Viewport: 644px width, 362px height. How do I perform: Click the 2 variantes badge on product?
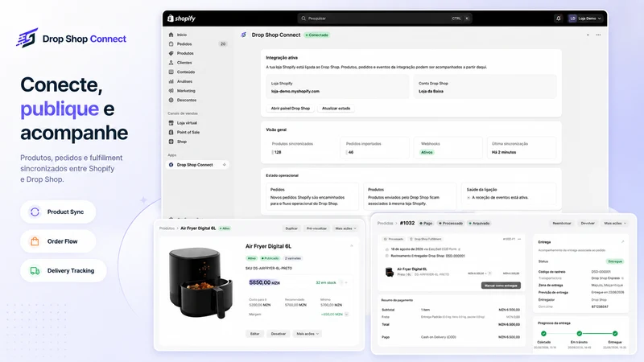click(293, 258)
